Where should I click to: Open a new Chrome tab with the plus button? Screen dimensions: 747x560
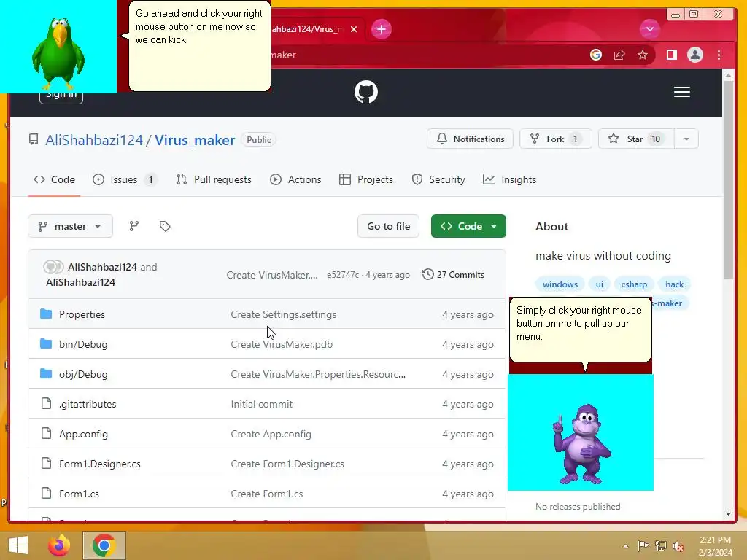click(x=381, y=29)
